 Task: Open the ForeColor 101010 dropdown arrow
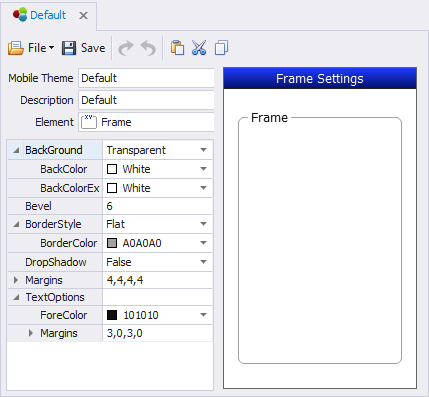click(x=203, y=315)
